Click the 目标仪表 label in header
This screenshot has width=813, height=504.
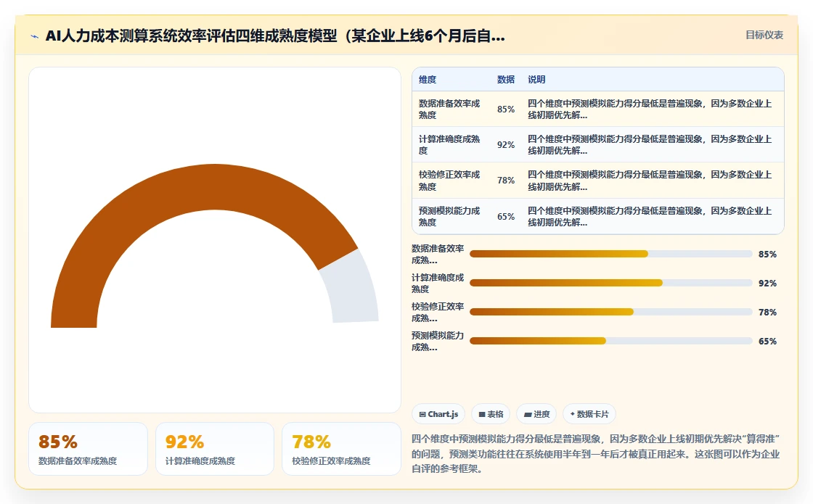[764, 36]
